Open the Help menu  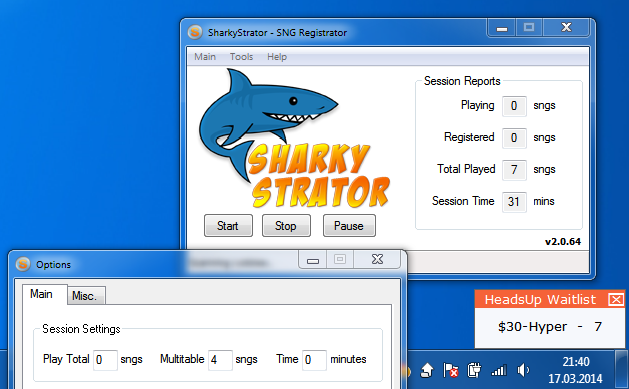click(x=277, y=57)
